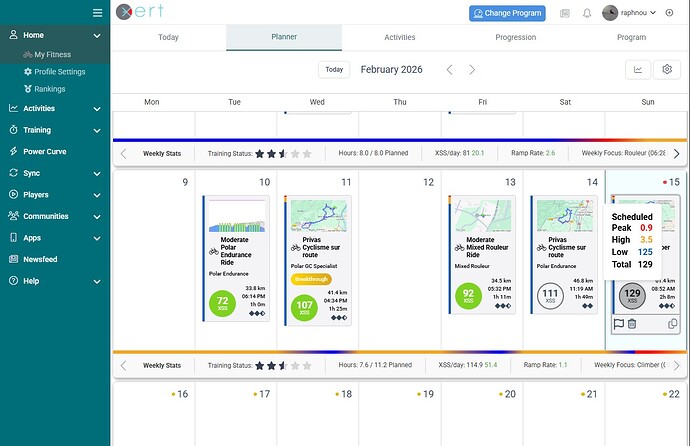Jump to Today in calendar

334,69
